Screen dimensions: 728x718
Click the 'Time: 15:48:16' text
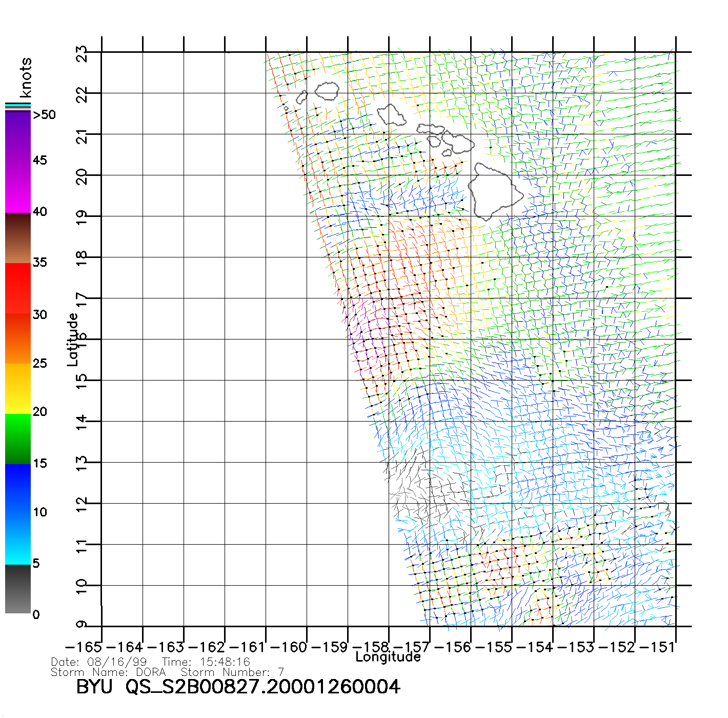(206, 662)
